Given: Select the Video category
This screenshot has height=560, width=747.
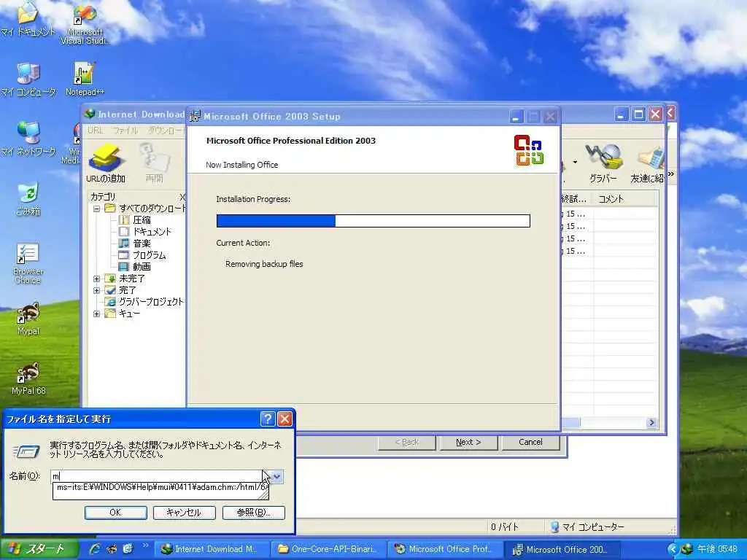Looking at the screenshot, I should [135, 267].
